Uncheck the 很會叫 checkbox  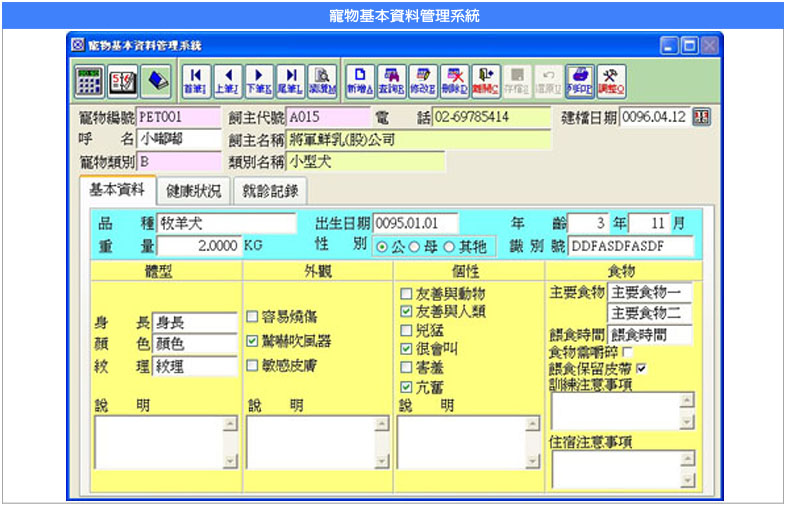pos(405,349)
